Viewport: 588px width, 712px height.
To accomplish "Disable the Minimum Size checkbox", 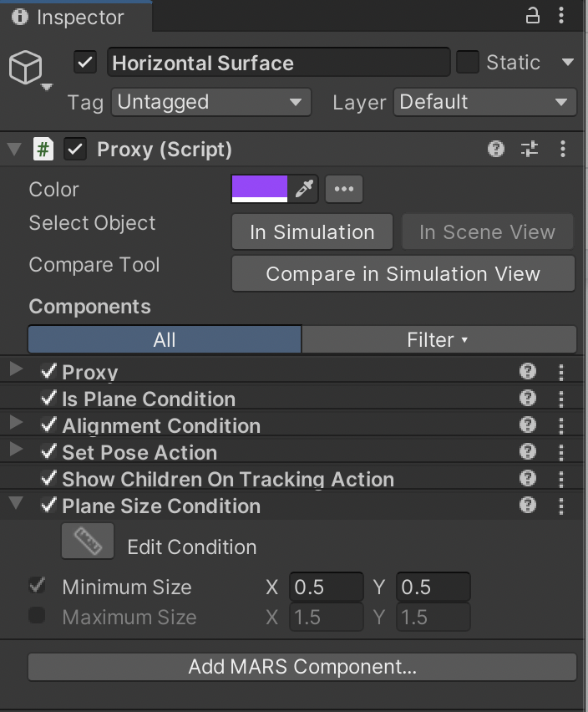I will 37,586.
